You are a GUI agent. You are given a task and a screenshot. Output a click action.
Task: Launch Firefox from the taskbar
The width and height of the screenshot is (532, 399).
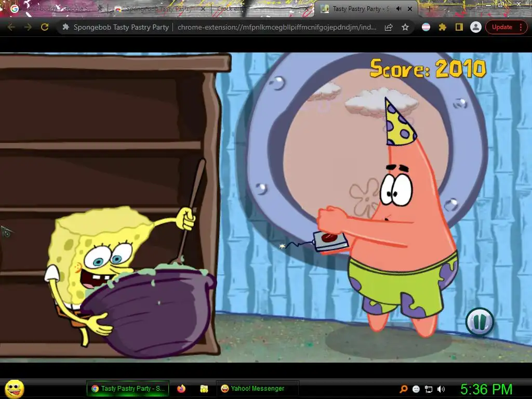(181, 389)
